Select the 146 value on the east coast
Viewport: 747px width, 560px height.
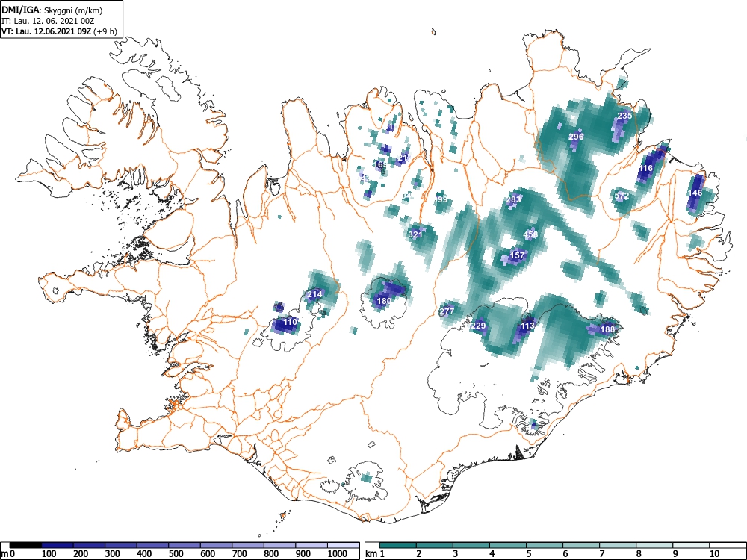point(695,193)
